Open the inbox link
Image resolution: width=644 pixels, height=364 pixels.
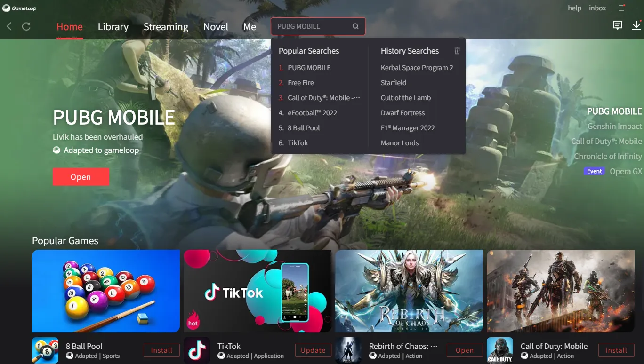coord(597,8)
